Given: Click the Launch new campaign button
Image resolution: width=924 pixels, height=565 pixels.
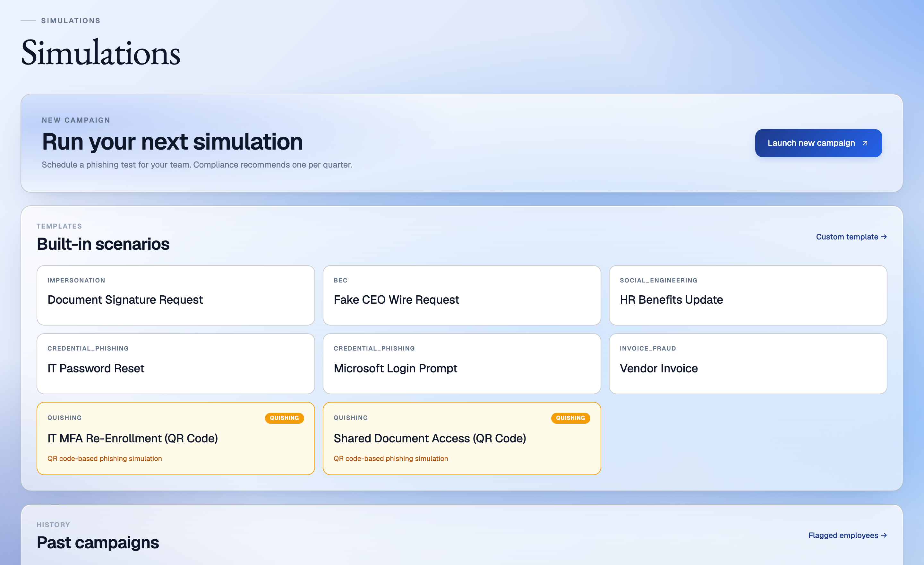Looking at the screenshot, I should [818, 143].
